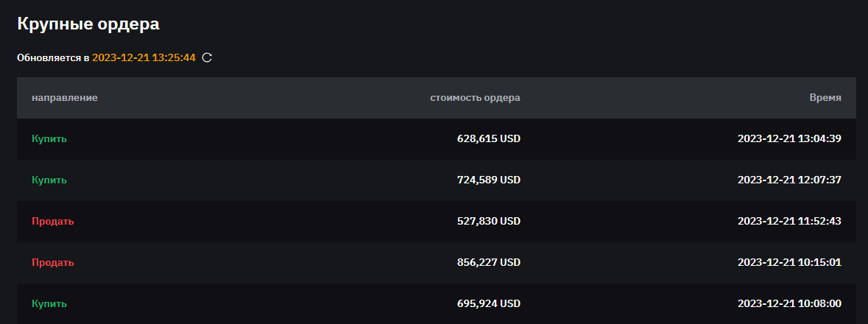Click the refresh icon next to update time

pyautogui.click(x=207, y=57)
